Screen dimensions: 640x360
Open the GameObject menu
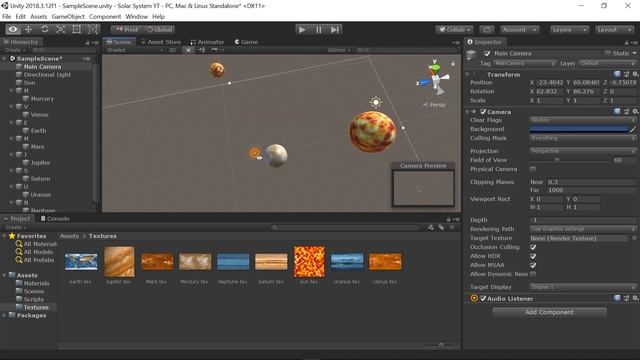[68, 16]
